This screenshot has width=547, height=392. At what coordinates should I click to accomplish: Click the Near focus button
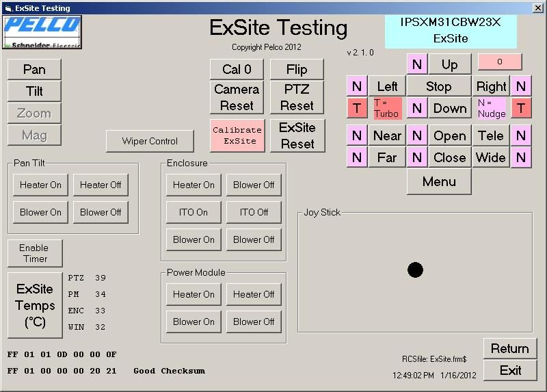[x=387, y=135]
